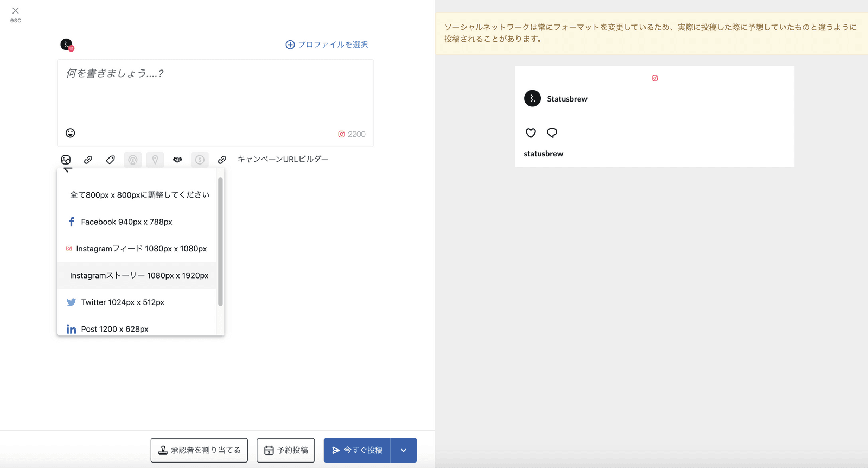The width and height of the screenshot is (868, 468).
Task: Click the selected Statusbrew profile avatar
Action: [67, 45]
